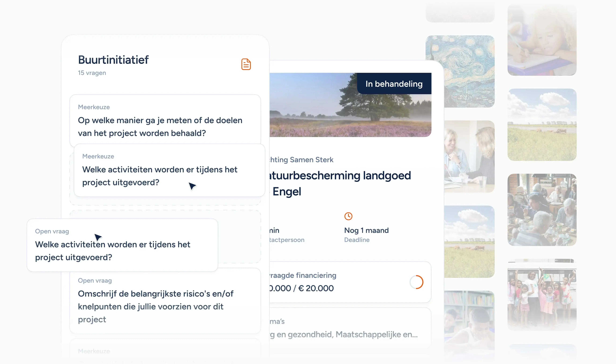Image resolution: width=616 pixels, height=364 pixels.
Task: Select the Meerkeuze card 'Welke activiteiten worden er tijdens het project uitgevoerd?'
Action: (169, 170)
